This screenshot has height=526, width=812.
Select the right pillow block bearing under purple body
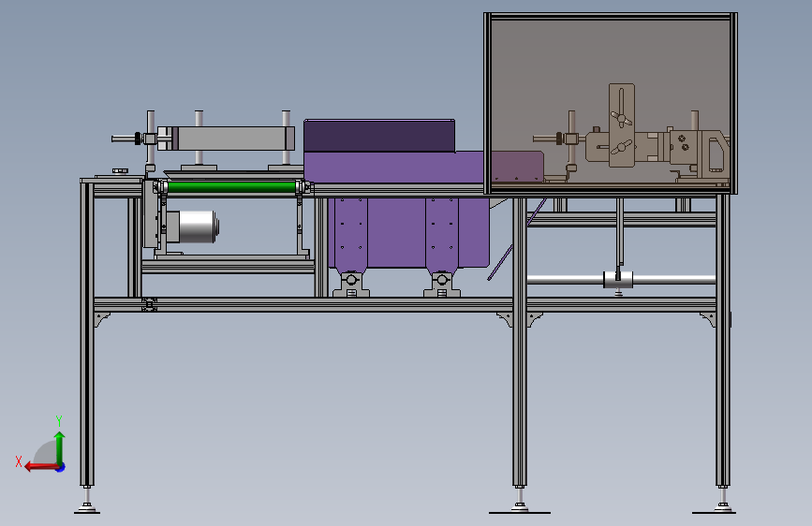pos(442,285)
